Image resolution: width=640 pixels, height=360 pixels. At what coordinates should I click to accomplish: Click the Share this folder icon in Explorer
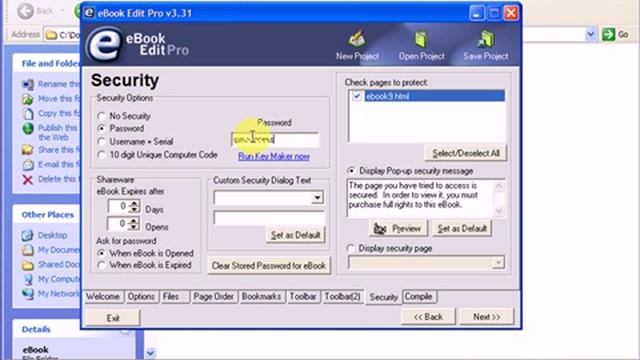coord(27,150)
